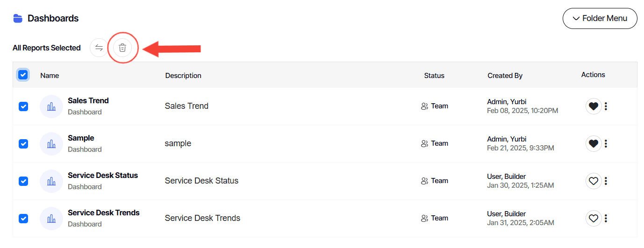Click the trash delete icon for selected reports
The height and width of the screenshot is (248, 644).
pyautogui.click(x=122, y=48)
